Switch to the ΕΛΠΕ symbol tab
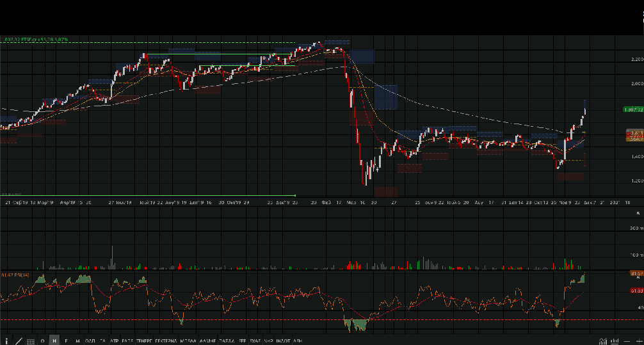Screen dimensions: 644x345 coord(128,341)
